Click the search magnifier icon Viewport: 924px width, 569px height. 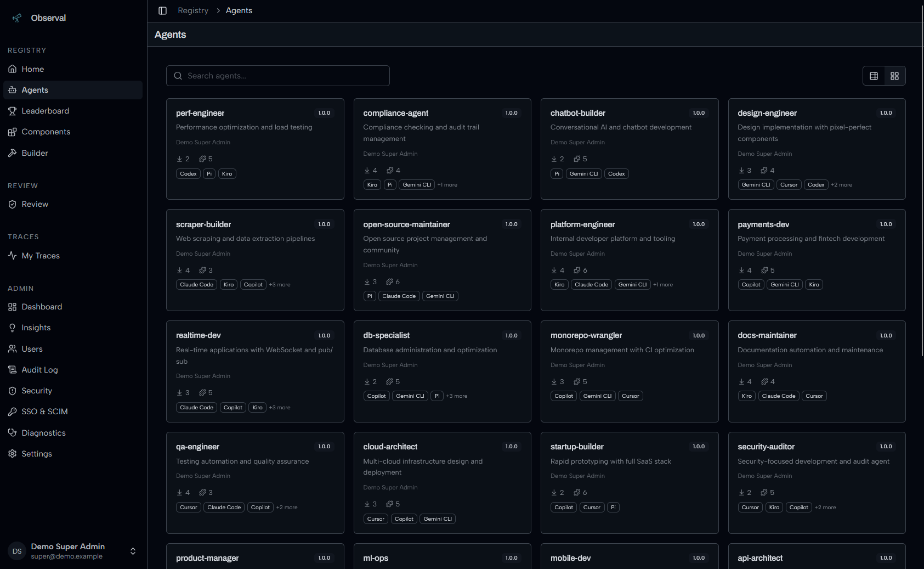pyautogui.click(x=178, y=76)
